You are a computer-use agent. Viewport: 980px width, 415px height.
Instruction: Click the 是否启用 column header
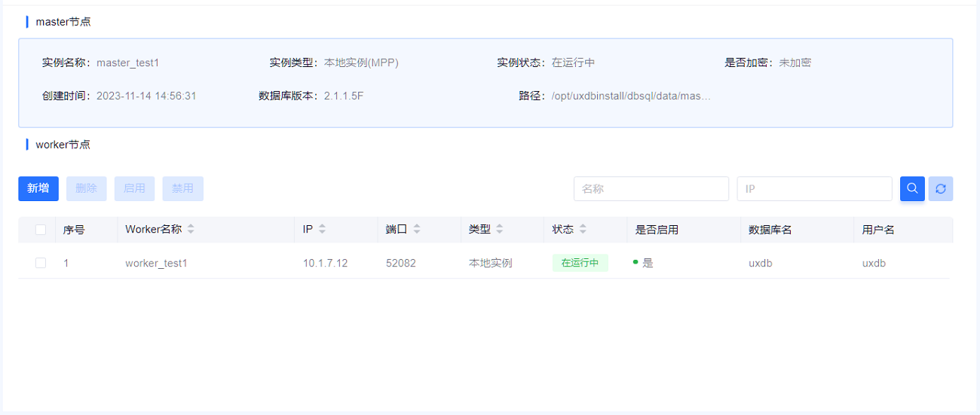point(657,230)
